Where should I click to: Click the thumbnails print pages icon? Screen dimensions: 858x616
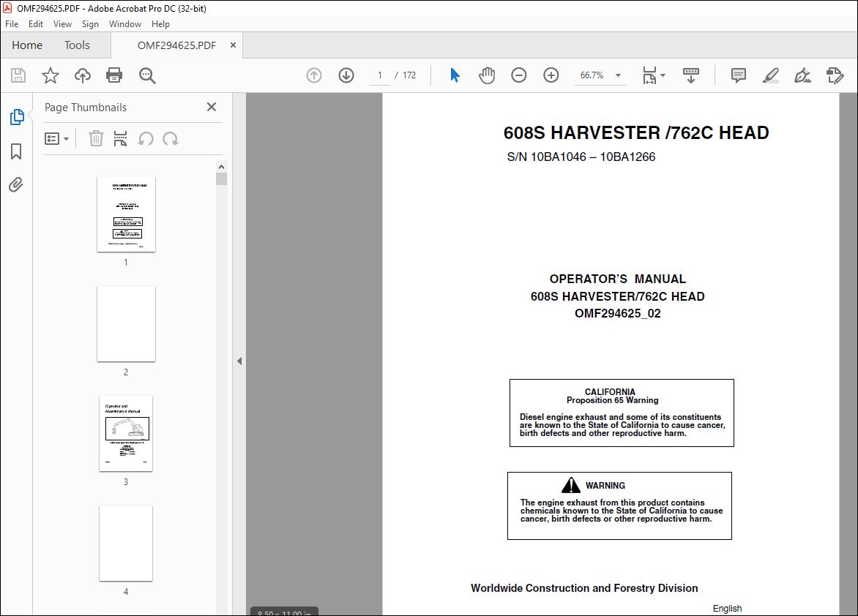(x=120, y=138)
